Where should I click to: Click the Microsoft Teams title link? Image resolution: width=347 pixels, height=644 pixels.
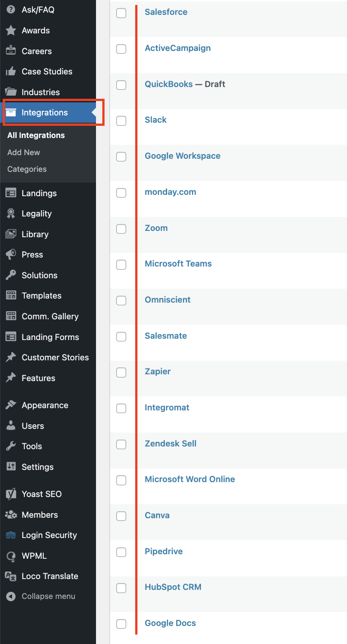[x=178, y=264]
